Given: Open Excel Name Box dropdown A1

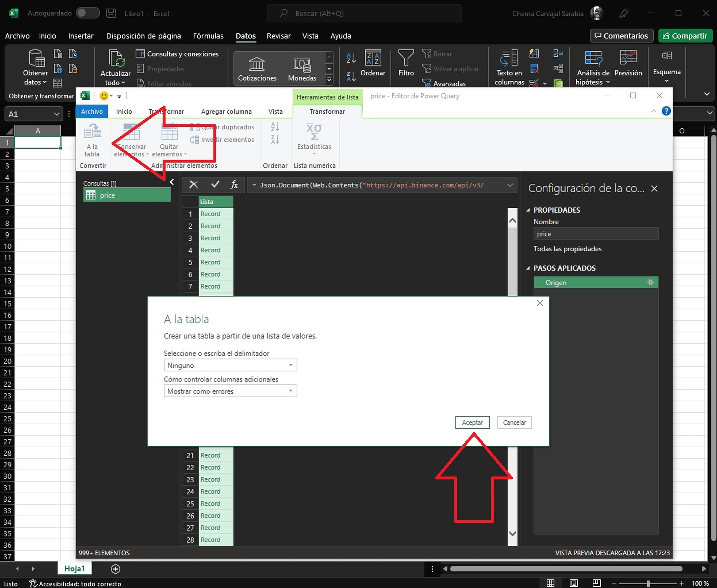Looking at the screenshot, I should point(57,114).
